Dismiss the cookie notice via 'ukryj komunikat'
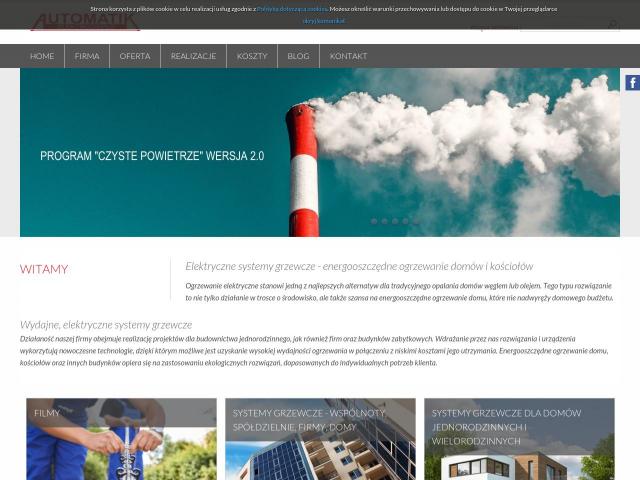 (x=324, y=21)
